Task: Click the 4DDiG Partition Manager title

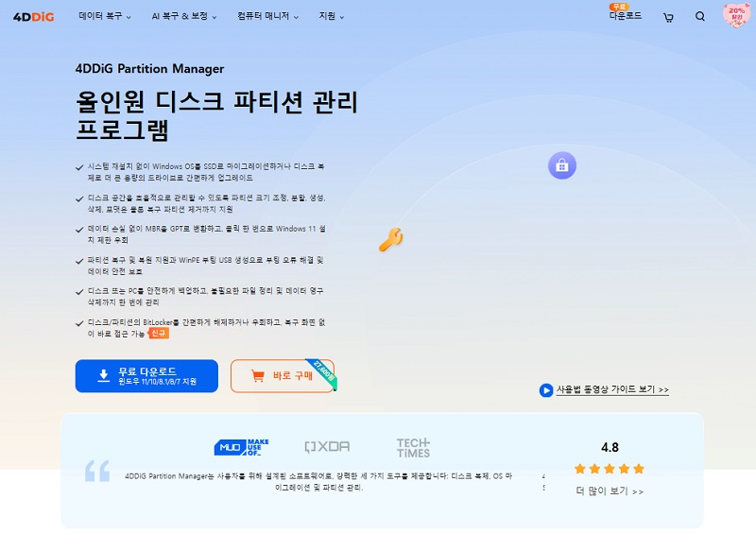Action: click(149, 68)
